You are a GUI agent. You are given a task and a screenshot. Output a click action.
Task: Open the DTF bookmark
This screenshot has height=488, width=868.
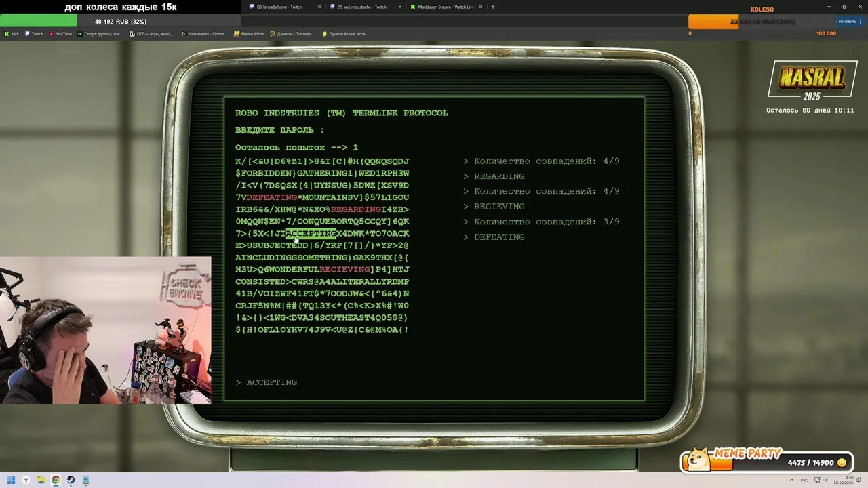click(x=153, y=33)
